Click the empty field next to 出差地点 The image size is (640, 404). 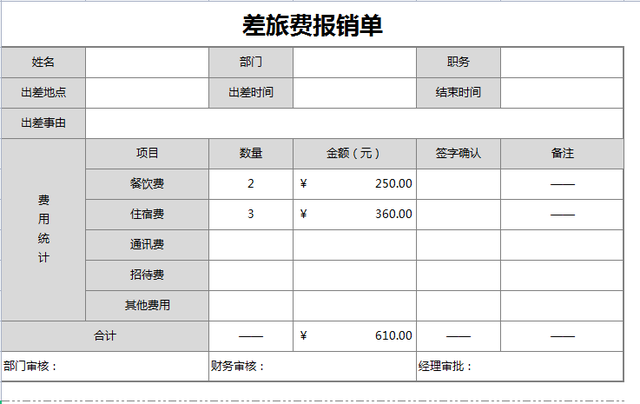pyautogui.click(x=147, y=93)
